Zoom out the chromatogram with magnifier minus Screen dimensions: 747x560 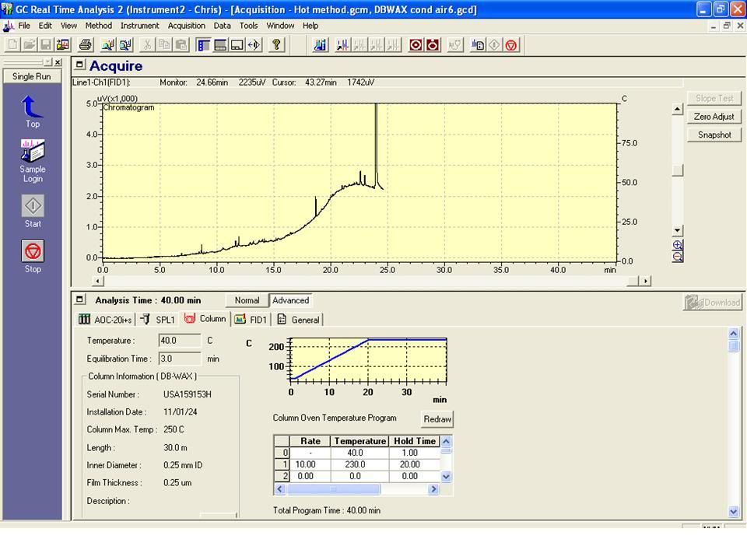point(677,257)
